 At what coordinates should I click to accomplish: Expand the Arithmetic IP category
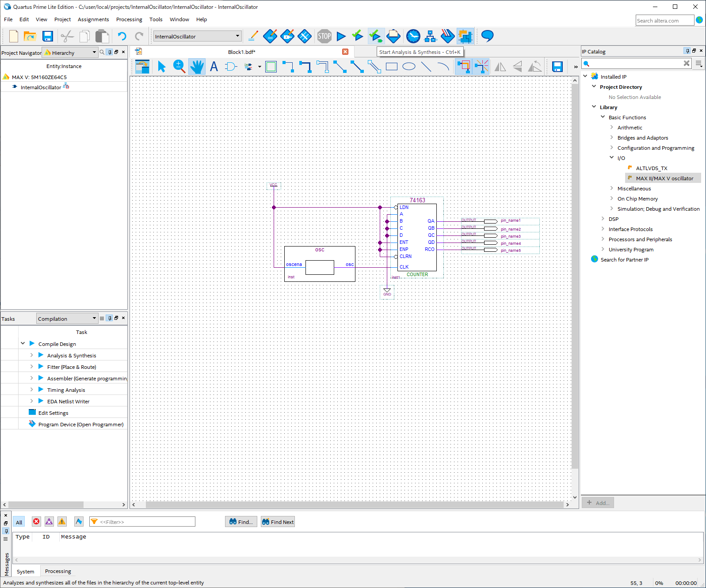tap(612, 128)
